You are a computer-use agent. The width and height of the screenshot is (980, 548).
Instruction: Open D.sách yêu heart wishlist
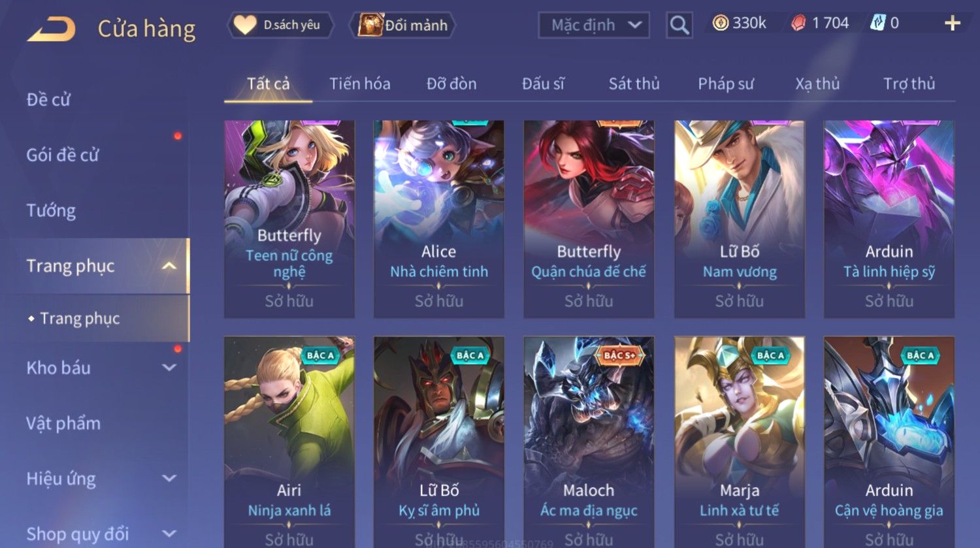[281, 25]
